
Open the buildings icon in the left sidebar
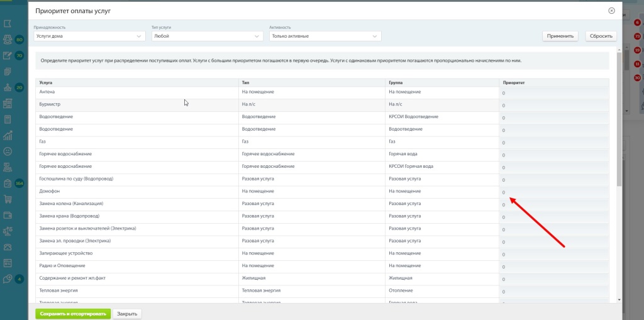(x=7, y=104)
